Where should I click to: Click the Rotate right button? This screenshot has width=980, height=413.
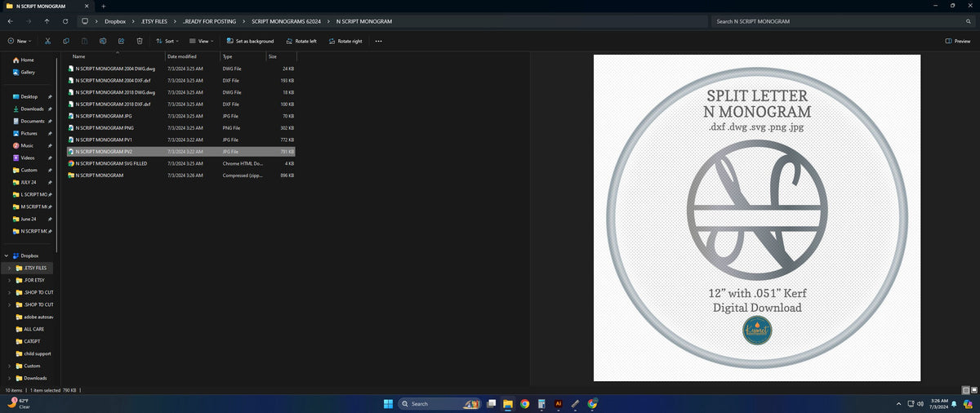click(x=345, y=41)
